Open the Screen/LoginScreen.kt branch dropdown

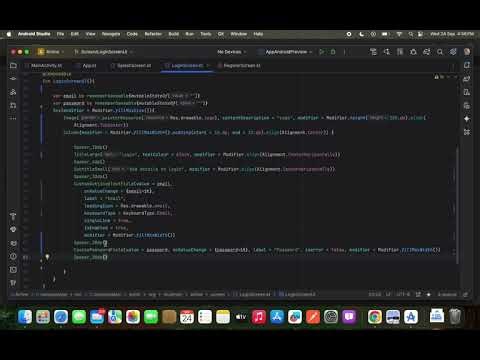(x=104, y=52)
